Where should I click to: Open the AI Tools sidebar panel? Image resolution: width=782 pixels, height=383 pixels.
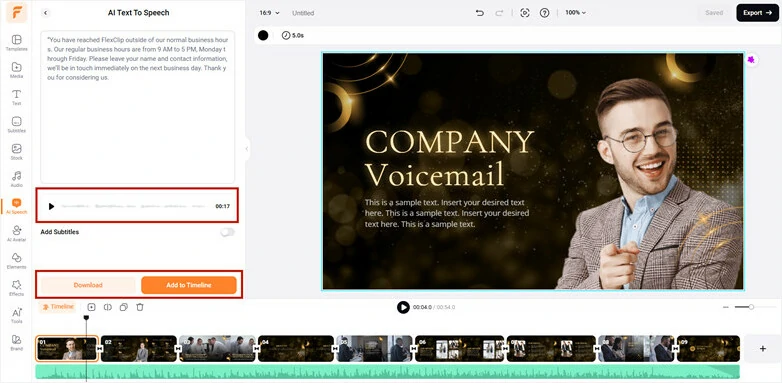pyautogui.click(x=16, y=315)
